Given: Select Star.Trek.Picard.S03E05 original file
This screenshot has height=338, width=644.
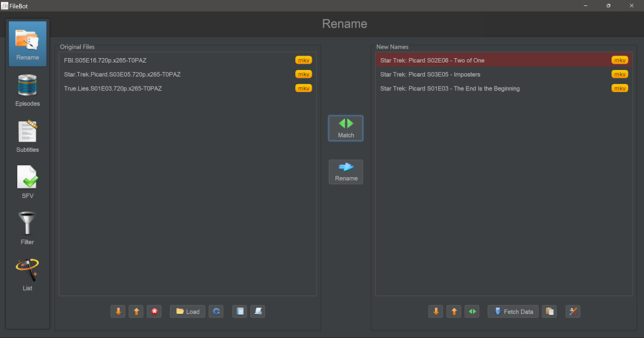Looking at the screenshot, I should point(187,74).
